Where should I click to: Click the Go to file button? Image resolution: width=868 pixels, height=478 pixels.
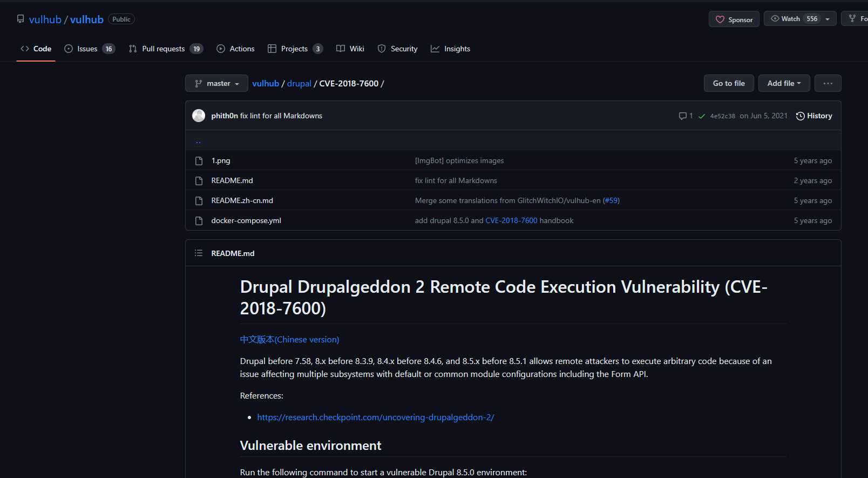729,83
